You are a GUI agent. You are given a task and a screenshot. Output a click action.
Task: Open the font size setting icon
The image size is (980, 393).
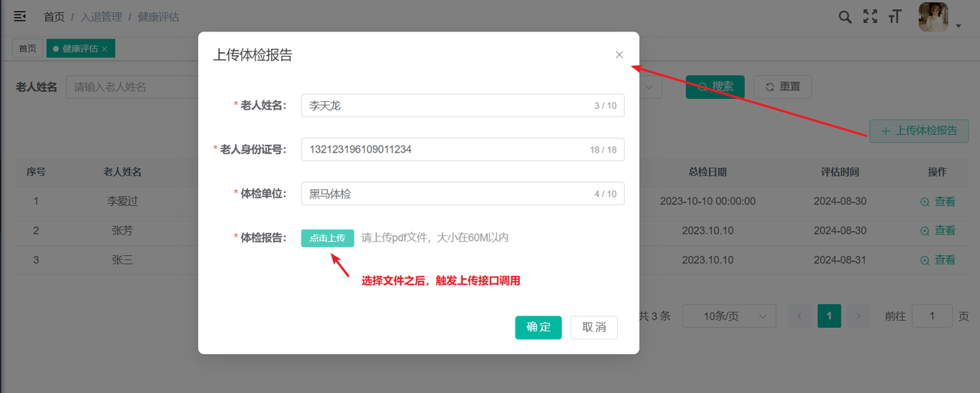click(x=895, y=16)
